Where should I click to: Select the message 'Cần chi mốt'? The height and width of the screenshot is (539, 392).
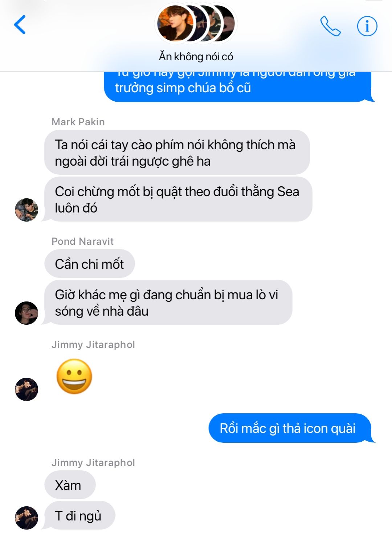point(90,264)
